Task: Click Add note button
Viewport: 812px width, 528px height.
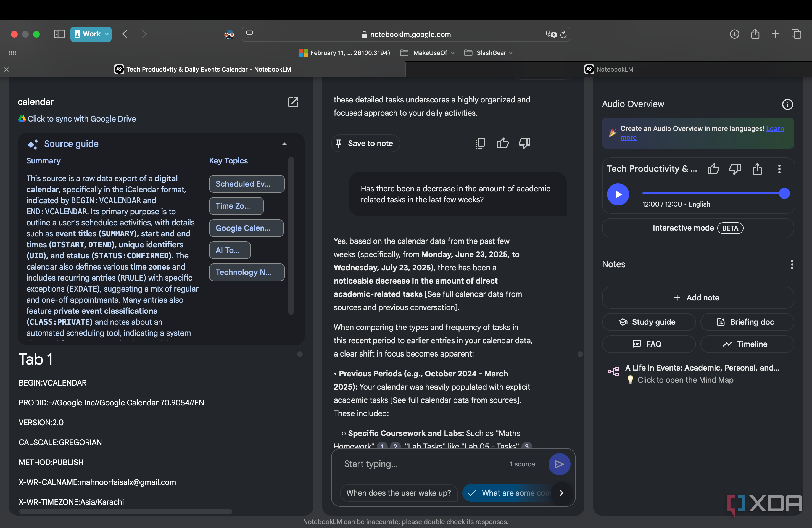Action: click(x=698, y=298)
